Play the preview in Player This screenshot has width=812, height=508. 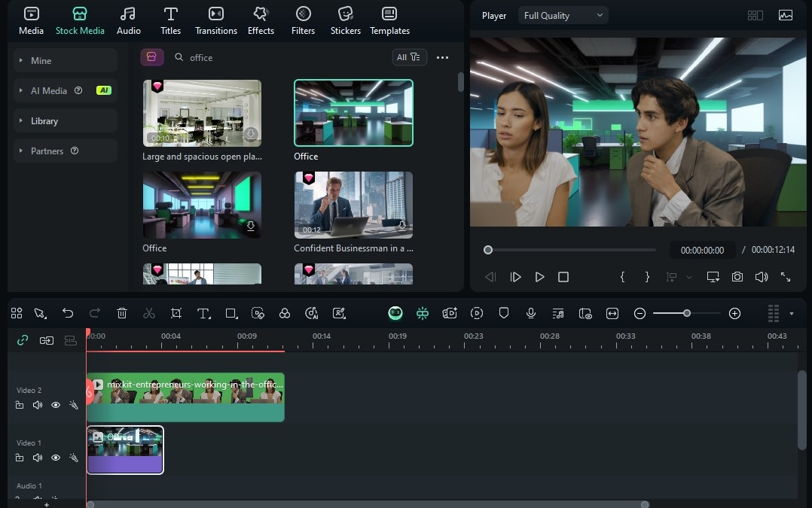539,277
